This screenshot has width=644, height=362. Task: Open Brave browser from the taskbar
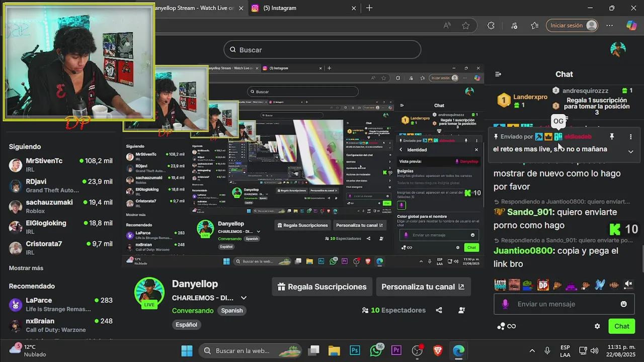click(438, 350)
